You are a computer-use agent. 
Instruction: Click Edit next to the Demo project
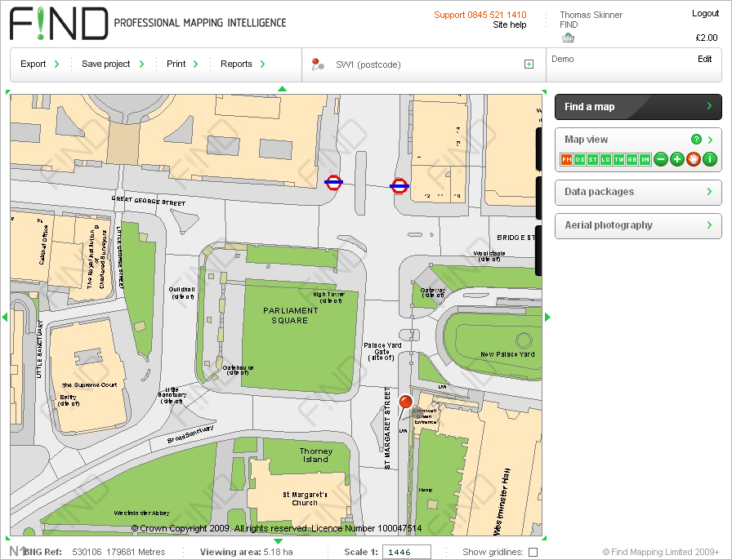click(706, 59)
